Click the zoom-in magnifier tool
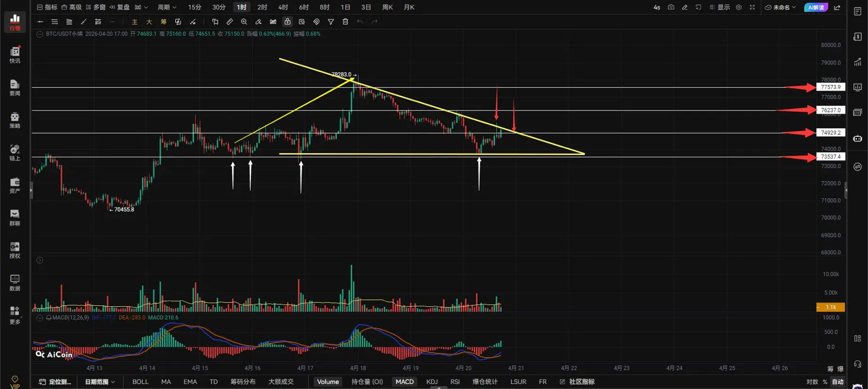This screenshot has height=389, width=868. pos(244,22)
